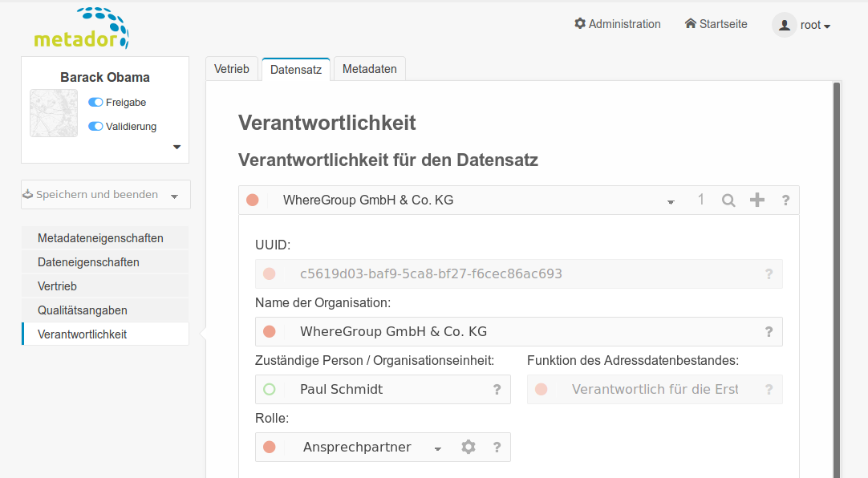The width and height of the screenshot is (868, 478).
Task: Click Name der Organisation input field
Action: [x=519, y=331]
